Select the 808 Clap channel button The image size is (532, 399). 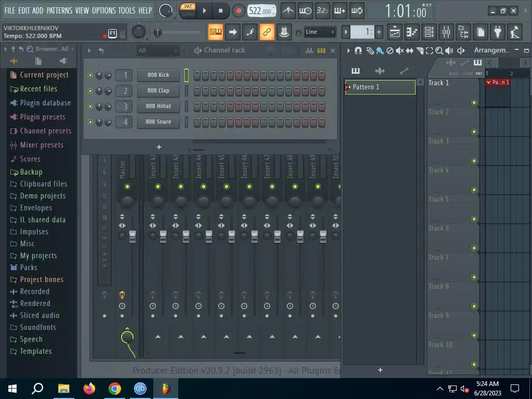pyautogui.click(x=158, y=90)
